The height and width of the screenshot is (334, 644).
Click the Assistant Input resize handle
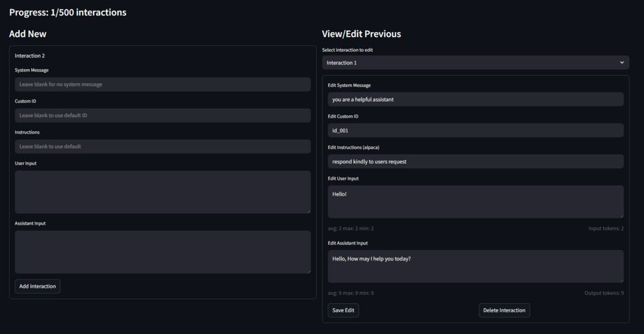pos(308,271)
